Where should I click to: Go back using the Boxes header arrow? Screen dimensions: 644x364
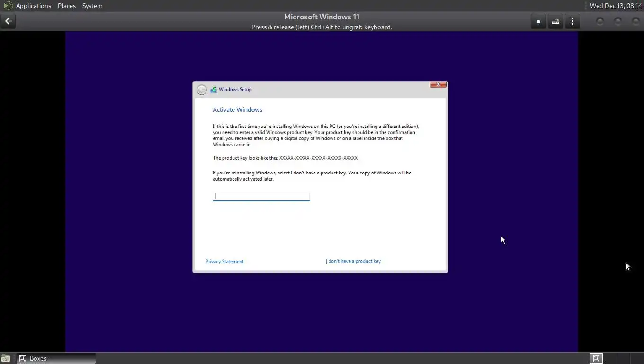click(x=8, y=21)
